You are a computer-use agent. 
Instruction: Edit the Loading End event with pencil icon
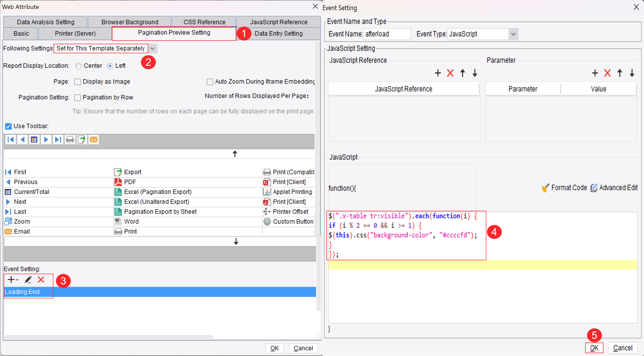(28, 280)
